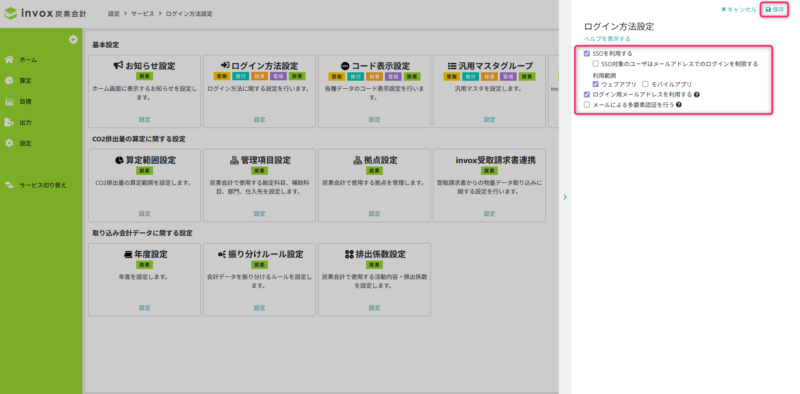The width and height of the screenshot is (800, 394).
Task: Open 出力 in the sidebar menu
Action: [26, 122]
